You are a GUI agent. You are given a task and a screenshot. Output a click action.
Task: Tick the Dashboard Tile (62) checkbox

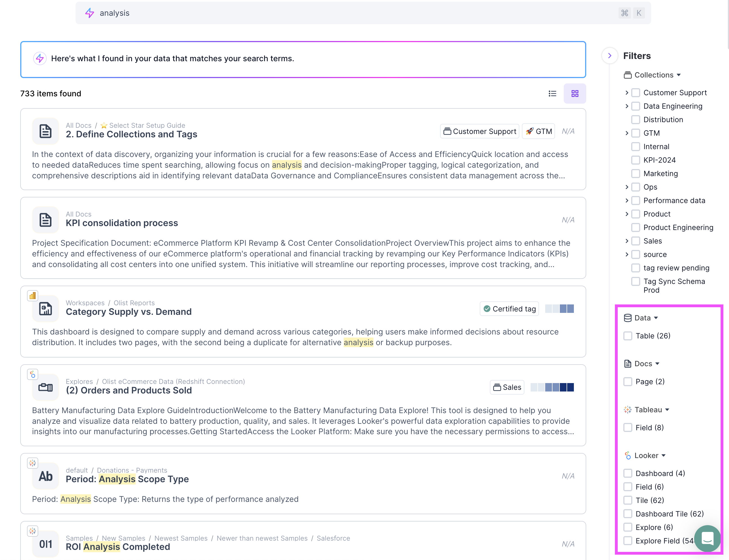(x=628, y=514)
